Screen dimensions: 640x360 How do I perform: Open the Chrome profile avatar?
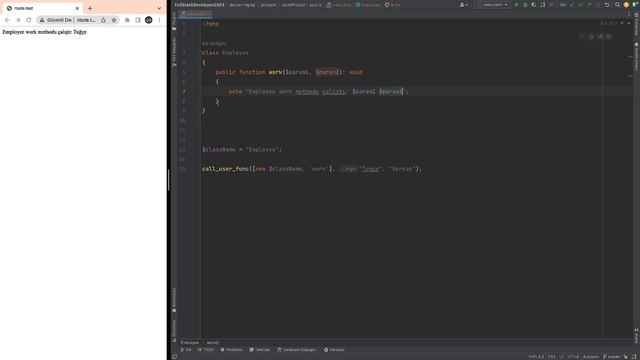149,20
